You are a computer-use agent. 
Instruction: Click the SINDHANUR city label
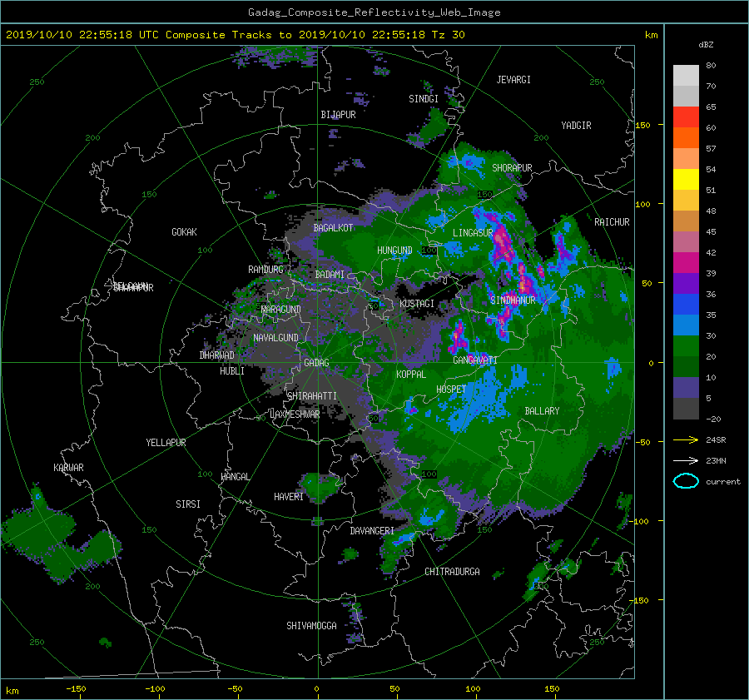pos(513,300)
